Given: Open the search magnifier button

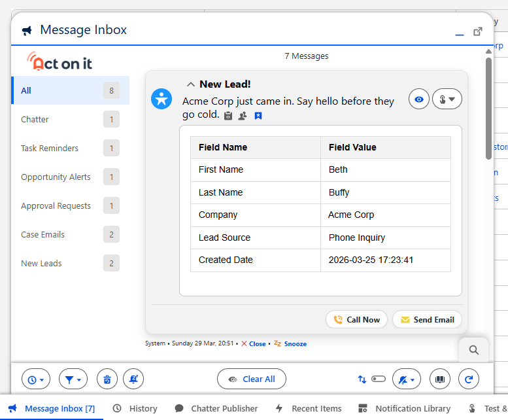Looking at the screenshot, I should pos(473,350).
